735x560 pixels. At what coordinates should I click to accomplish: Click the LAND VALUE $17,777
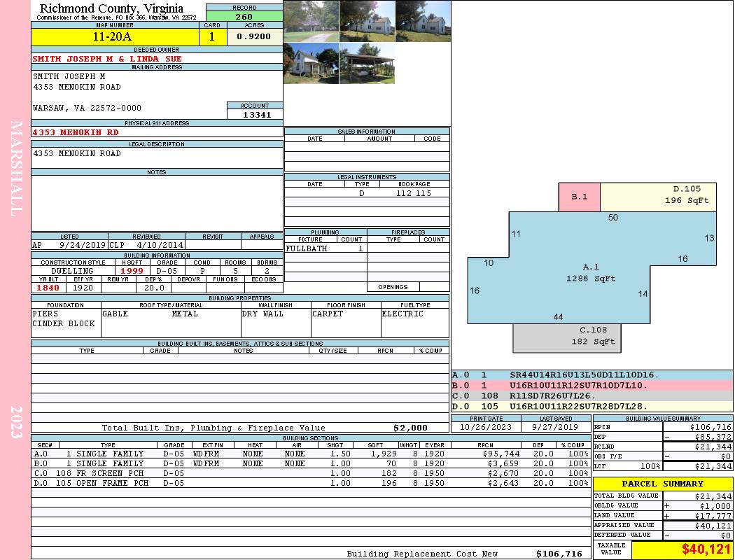point(713,516)
